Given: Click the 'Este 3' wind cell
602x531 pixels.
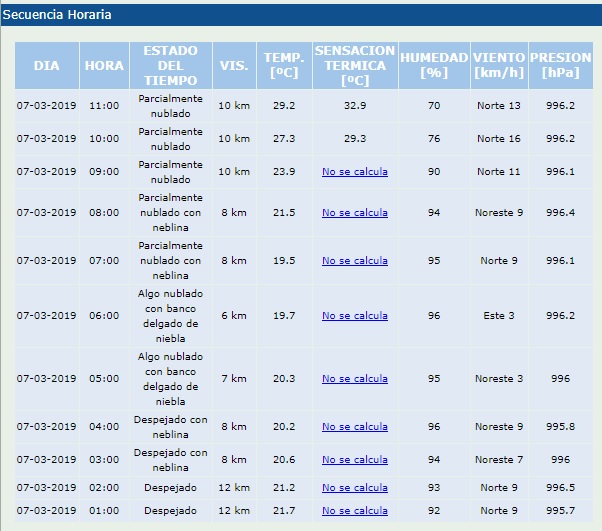Looking at the screenshot, I should point(499,316).
